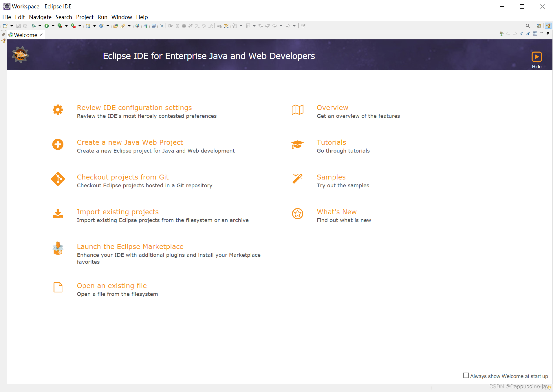553x392 pixels.
Task: Open the Run menu
Action: [x=102, y=17]
